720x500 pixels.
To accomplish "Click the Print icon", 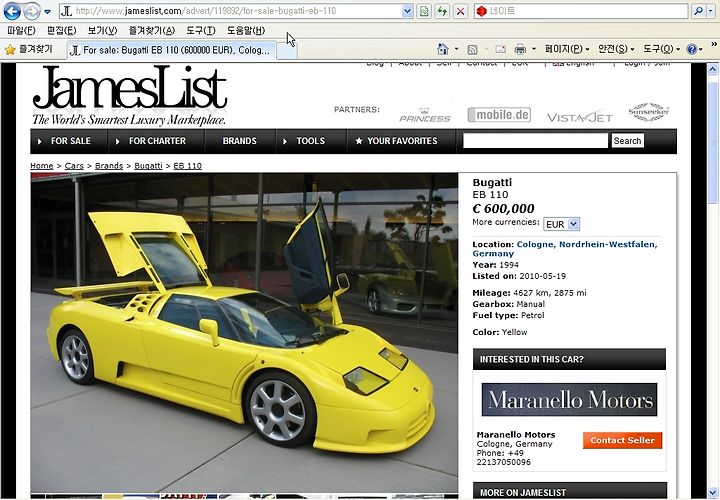I will (x=520, y=49).
